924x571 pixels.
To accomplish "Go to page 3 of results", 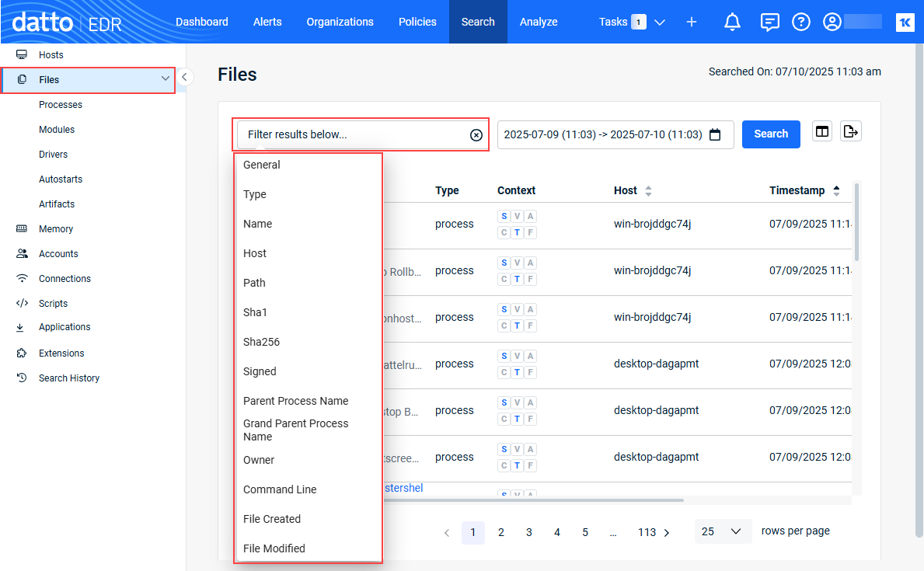I will pyautogui.click(x=529, y=532).
